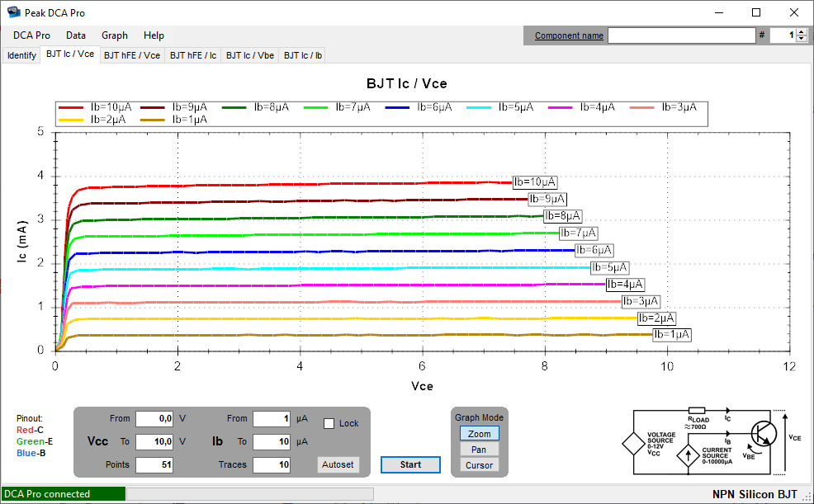Click the Ib=4µA trace end label
The width and height of the screenshot is (814, 504).
pyautogui.click(x=625, y=284)
